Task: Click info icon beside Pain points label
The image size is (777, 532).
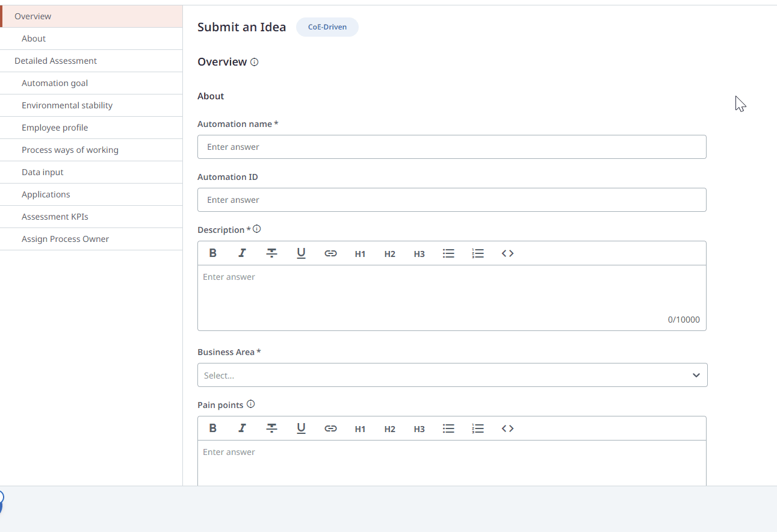Action: point(251,404)
